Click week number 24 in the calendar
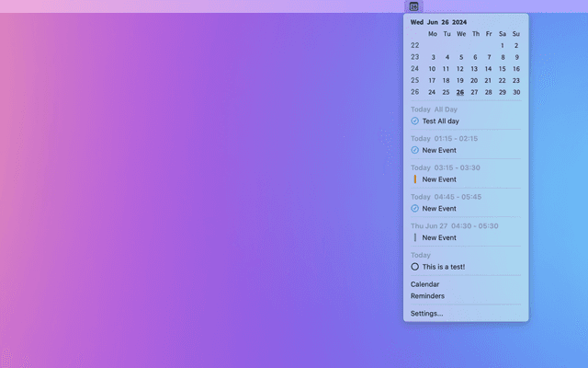The image size is (588, 368). (x=415, y=68)
